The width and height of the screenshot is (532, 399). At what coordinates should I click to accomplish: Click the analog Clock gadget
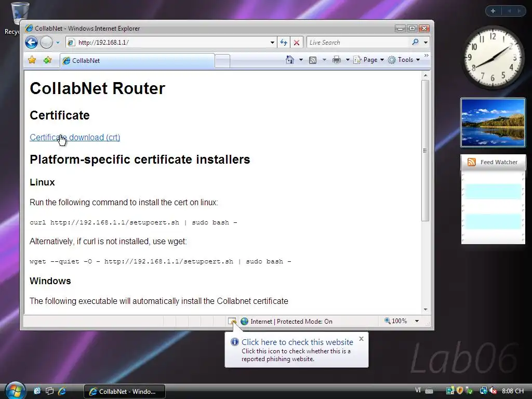(493, 58)
